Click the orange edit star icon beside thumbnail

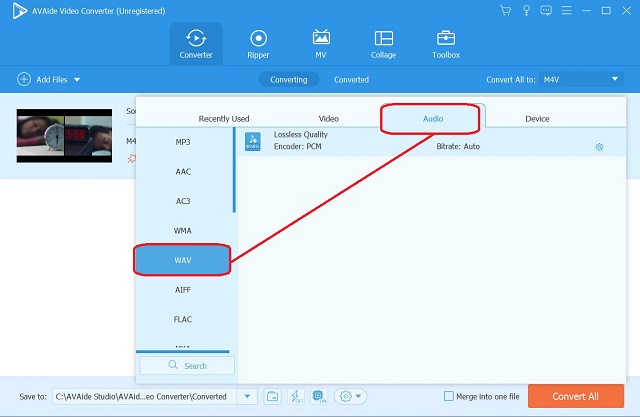pyautogui.click(x=131, y=158)
